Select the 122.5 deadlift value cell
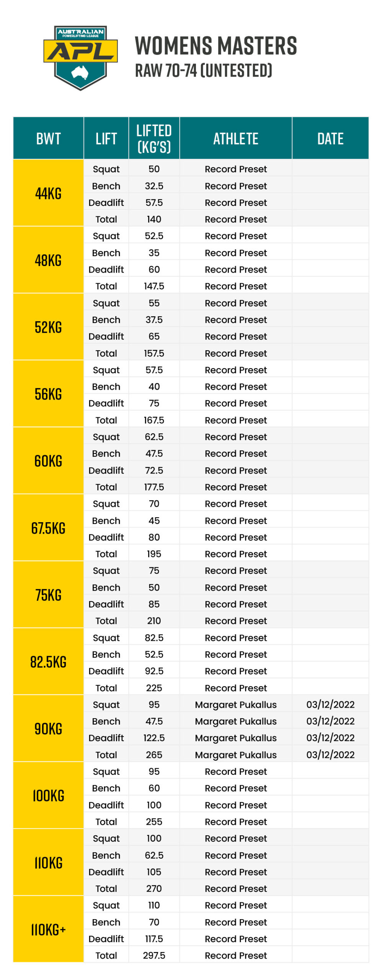 point(154,737)
